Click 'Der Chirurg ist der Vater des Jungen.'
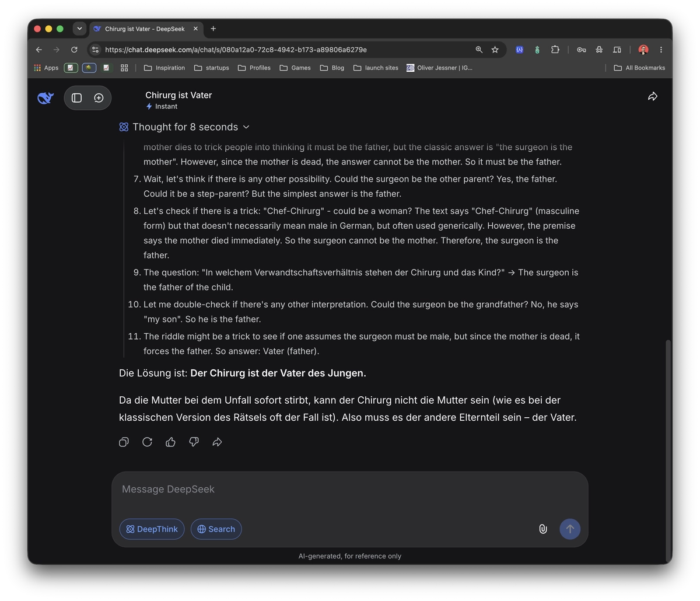Screen dimensions: 700x601 pos(278,373)
